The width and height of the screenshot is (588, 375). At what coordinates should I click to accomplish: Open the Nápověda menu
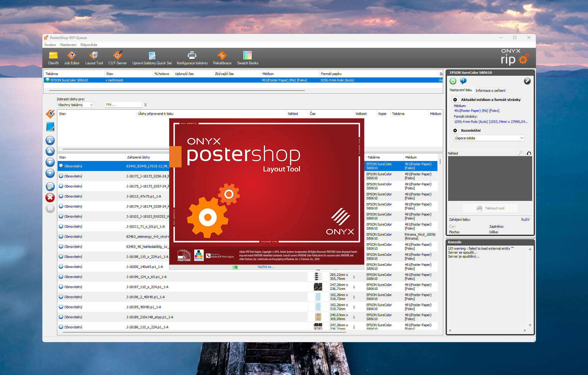89,45
